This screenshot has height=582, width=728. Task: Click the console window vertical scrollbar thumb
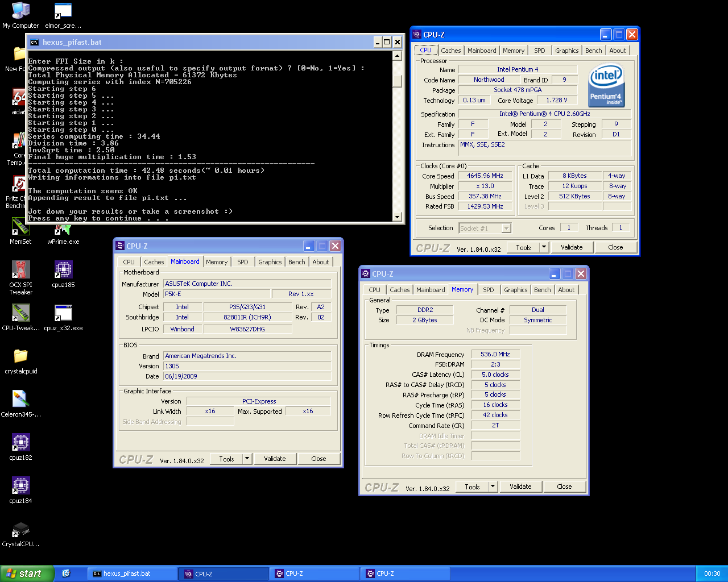point(398,81)
